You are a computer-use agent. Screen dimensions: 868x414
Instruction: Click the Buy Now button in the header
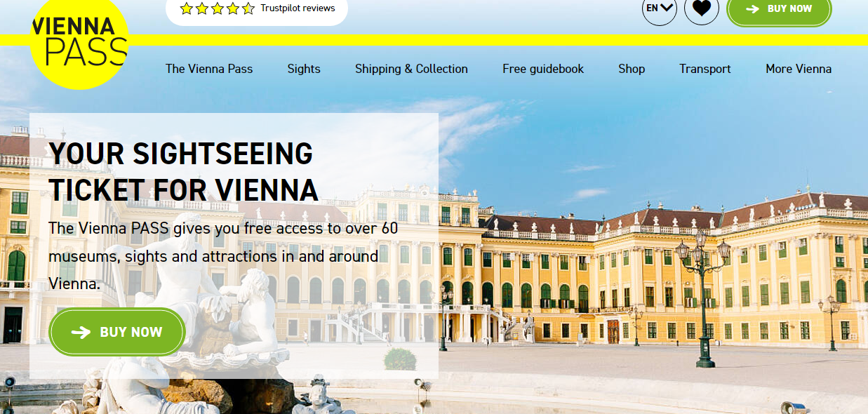[779, 10]
